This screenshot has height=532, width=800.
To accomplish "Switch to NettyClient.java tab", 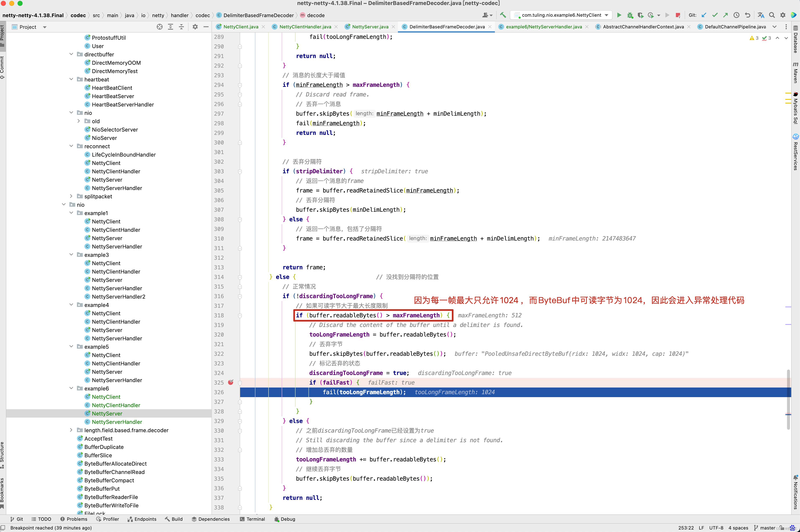I will (x=240, y=27).
